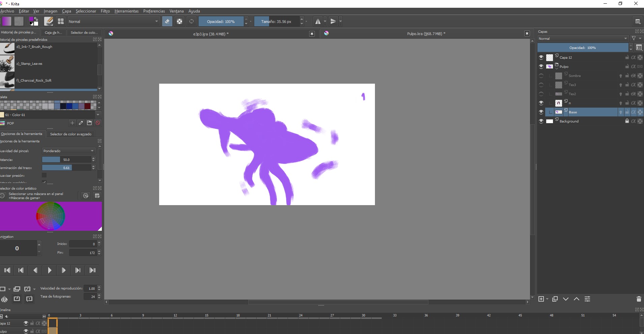Hide the Background layer

coord(541,121)
